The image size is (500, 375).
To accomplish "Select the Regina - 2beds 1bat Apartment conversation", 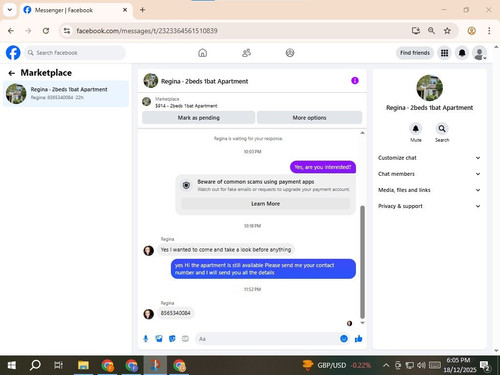I will (66, 93).
